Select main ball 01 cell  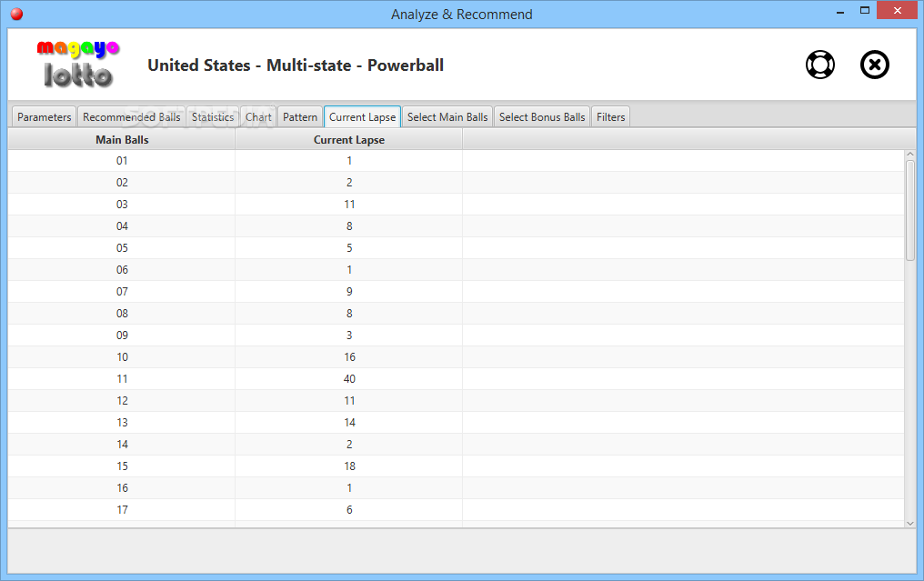click(x=122, y=161)
